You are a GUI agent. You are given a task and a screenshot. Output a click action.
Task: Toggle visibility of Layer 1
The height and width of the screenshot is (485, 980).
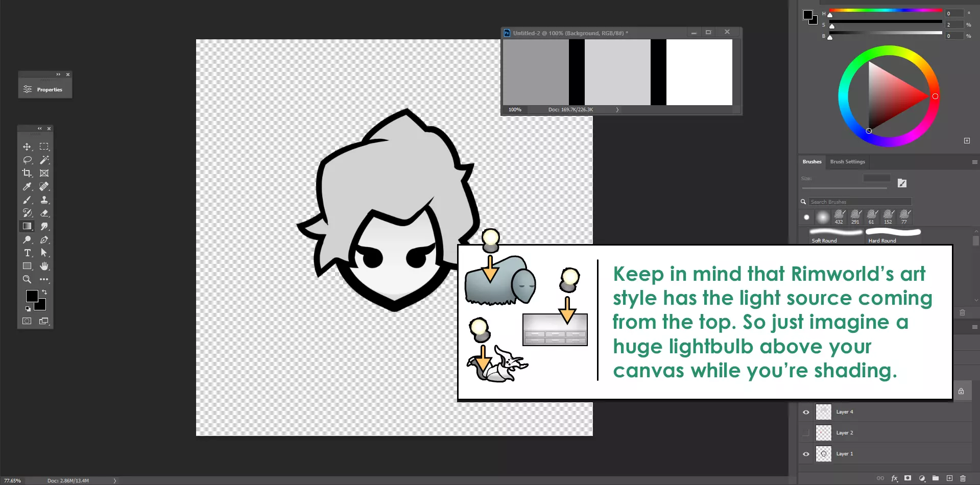806,454
